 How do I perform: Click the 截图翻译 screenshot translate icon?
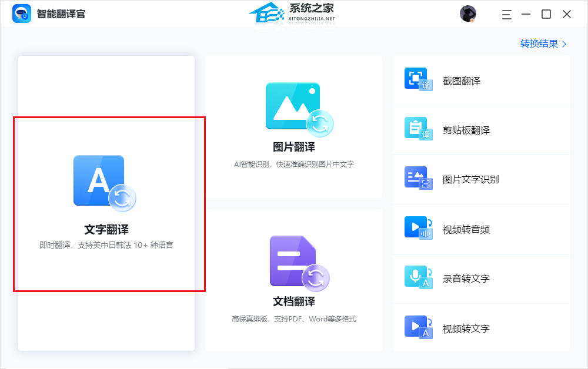tap(419, 79)
